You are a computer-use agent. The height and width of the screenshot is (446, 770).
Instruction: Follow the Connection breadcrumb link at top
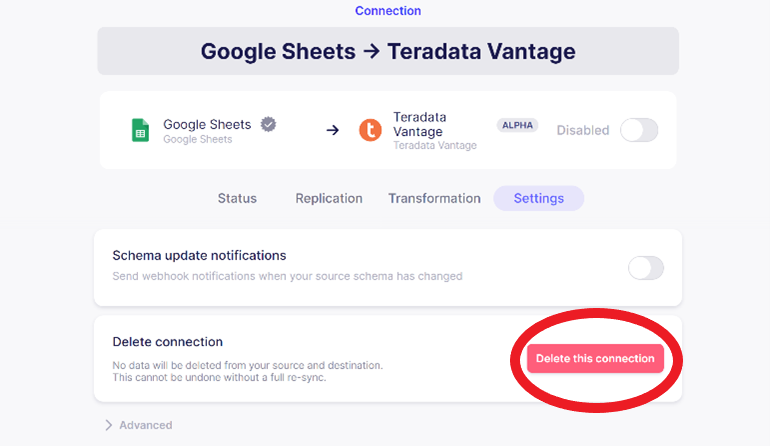[x=388, y=11]
